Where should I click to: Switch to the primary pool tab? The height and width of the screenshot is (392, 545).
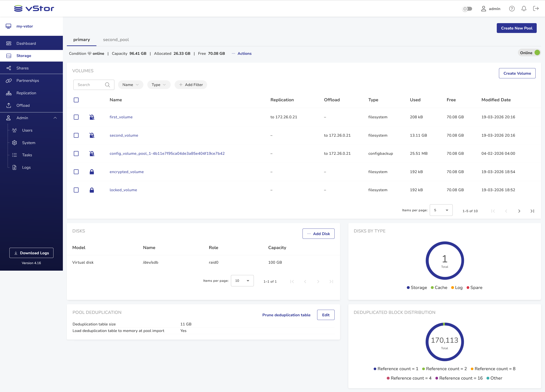[81, 40]
